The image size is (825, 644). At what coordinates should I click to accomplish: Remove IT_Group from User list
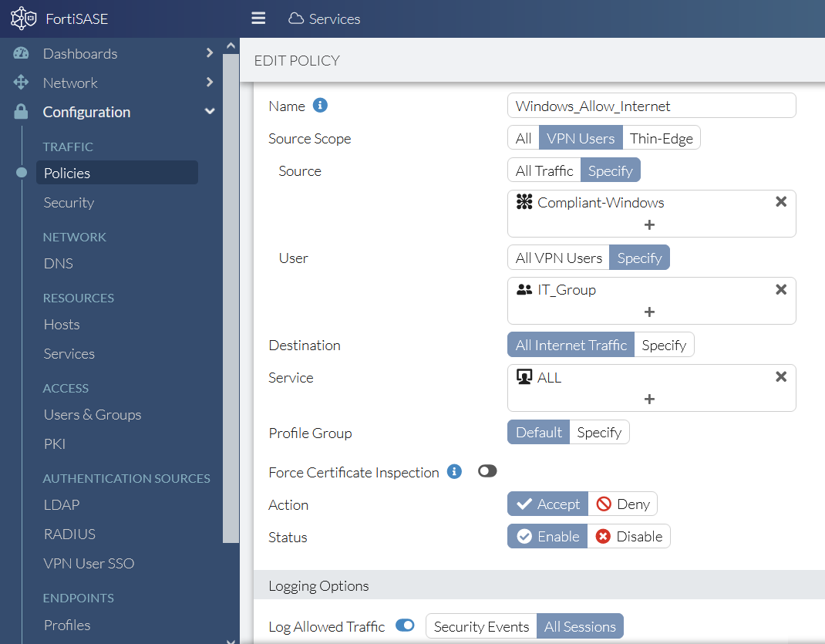coord(781,289)
